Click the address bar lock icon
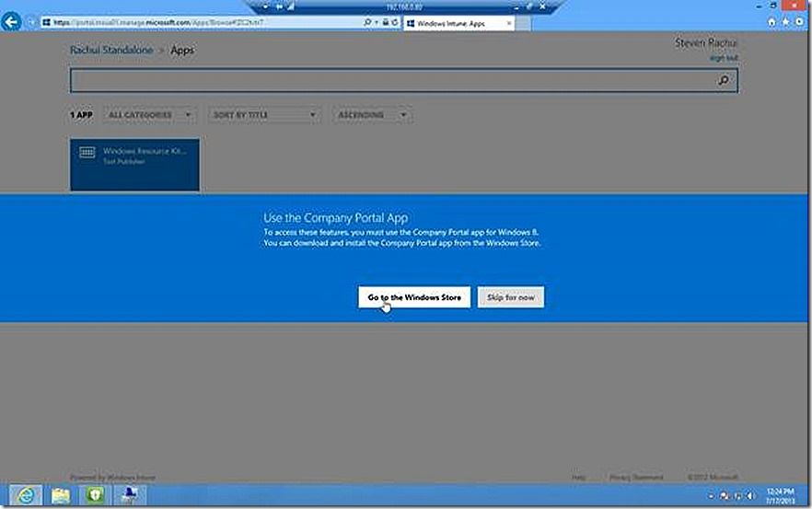This screenshot has height=509, width=812. [385, 22]
